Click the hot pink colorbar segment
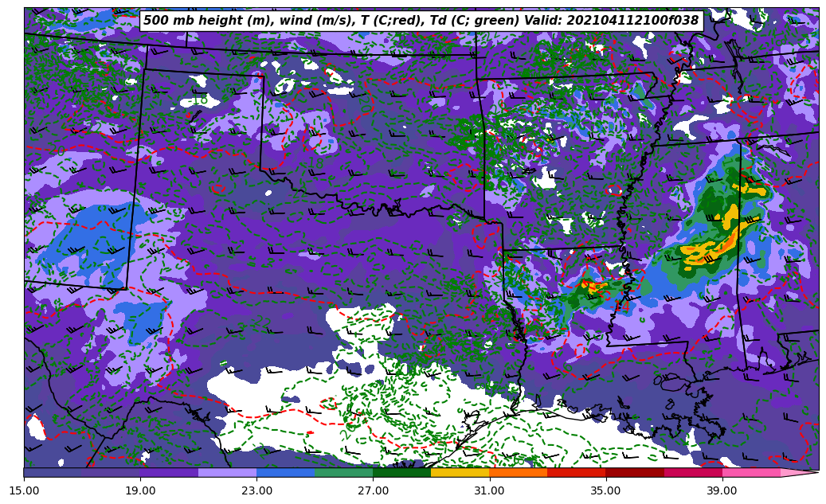The width and height of the screenshot is (826, 504). tap(750, 472)
